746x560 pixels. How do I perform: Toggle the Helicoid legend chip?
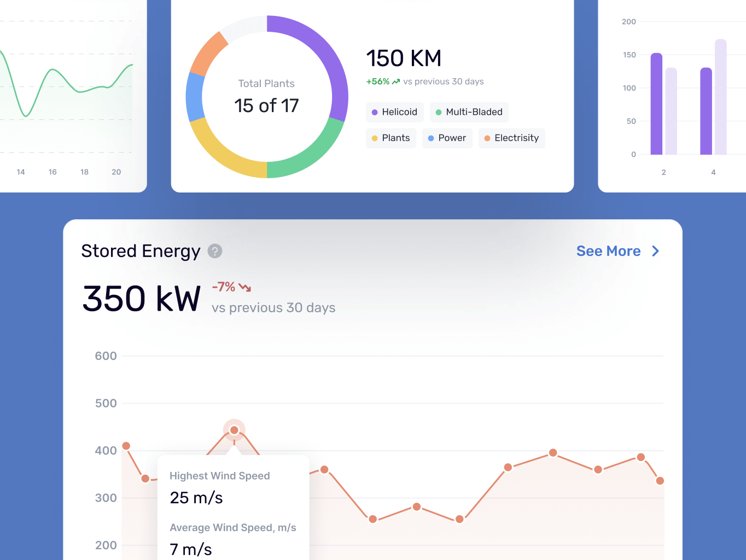click(x=394, y=112)
